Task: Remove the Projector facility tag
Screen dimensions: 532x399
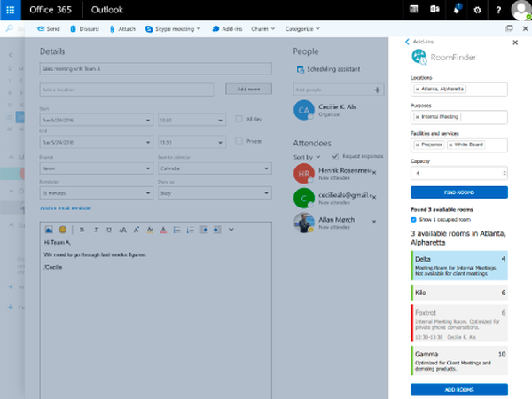Action: click(418, 145)
